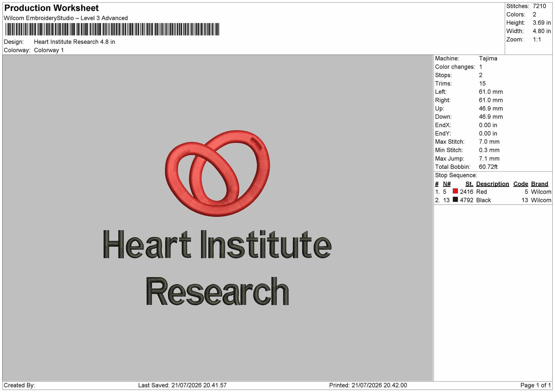Click the 'Colorway 1' value

[x=49, y=50]
